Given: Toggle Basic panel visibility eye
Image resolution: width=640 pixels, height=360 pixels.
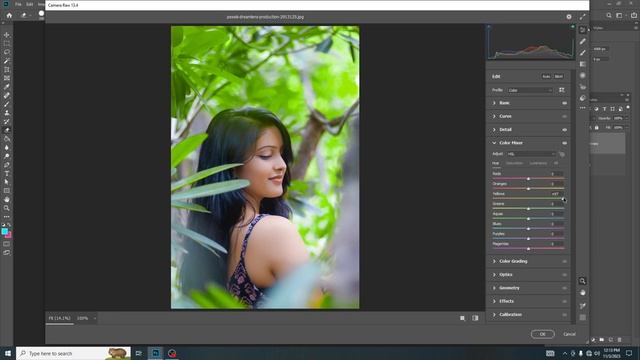Looking at the screenshot, I should tap(564, 103).
